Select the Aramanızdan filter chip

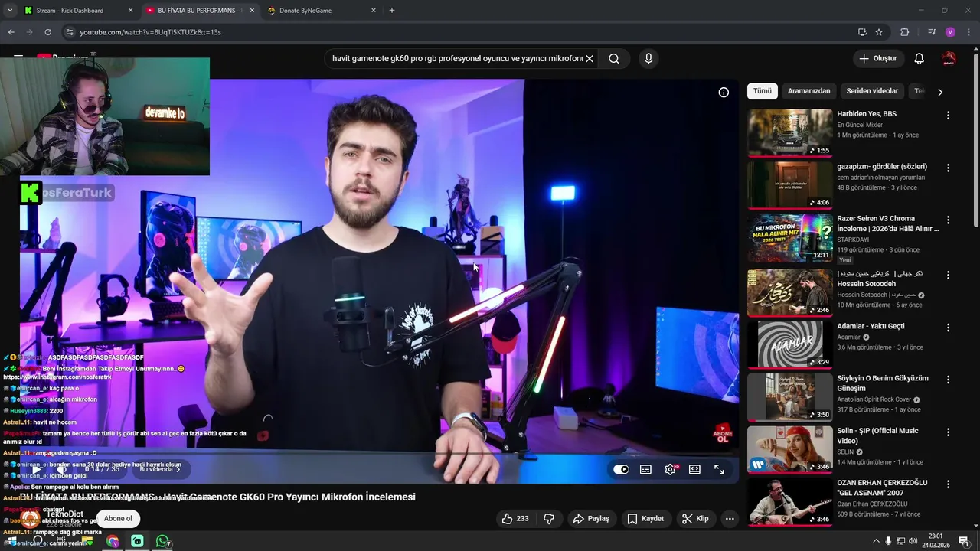click(809, 91)
